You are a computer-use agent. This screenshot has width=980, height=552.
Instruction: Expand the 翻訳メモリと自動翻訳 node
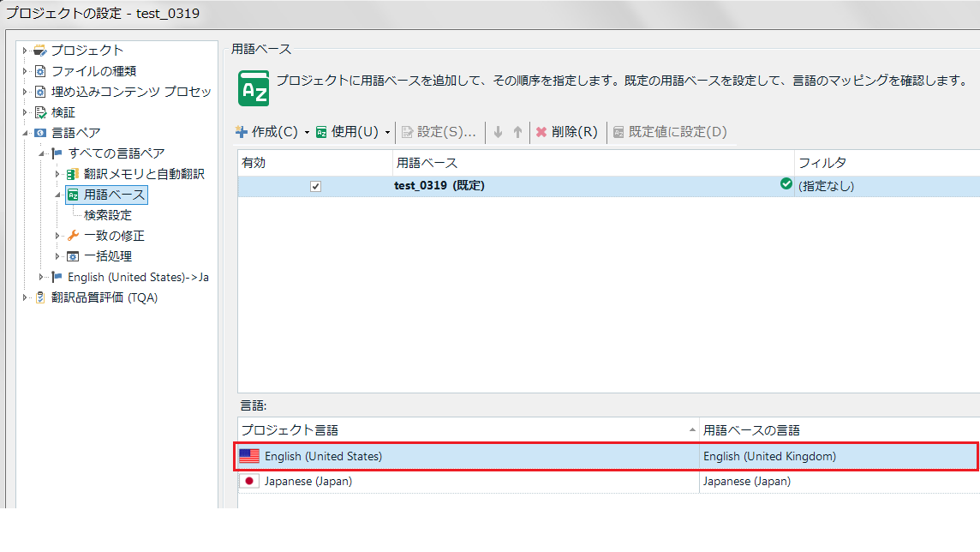(x=58, y=174)
